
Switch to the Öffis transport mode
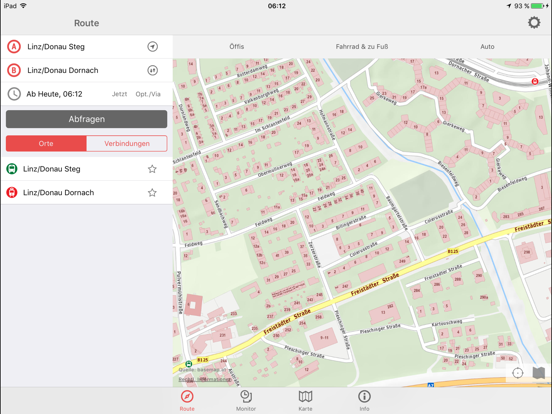coord(237,46)
